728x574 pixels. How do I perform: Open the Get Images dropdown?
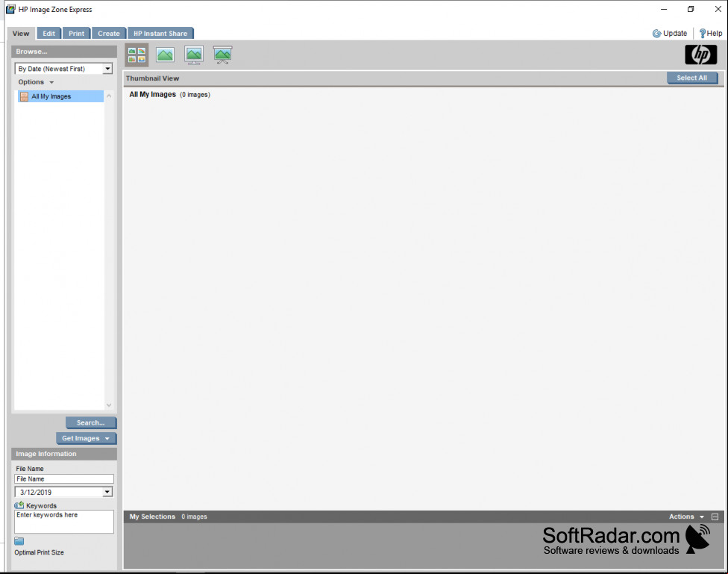click(x=86, y=438)
